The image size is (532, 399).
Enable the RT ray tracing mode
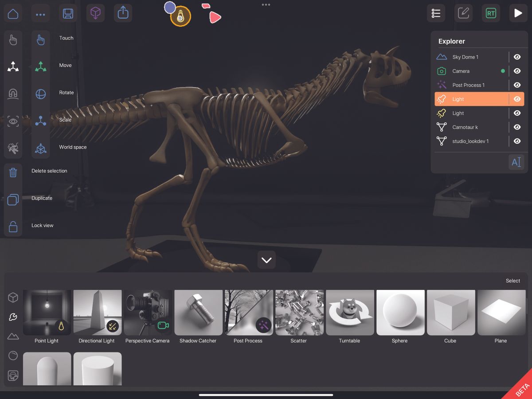[491, 13]
